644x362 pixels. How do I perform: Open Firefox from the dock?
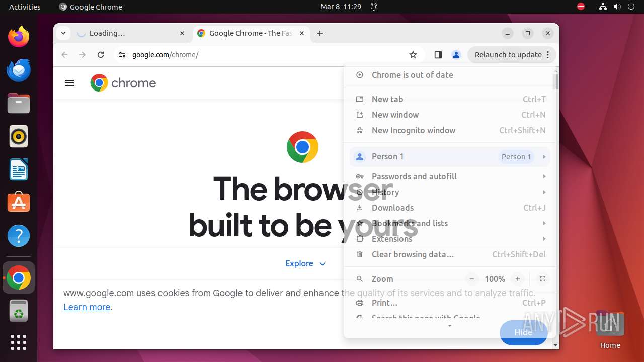tap(19, 37)
